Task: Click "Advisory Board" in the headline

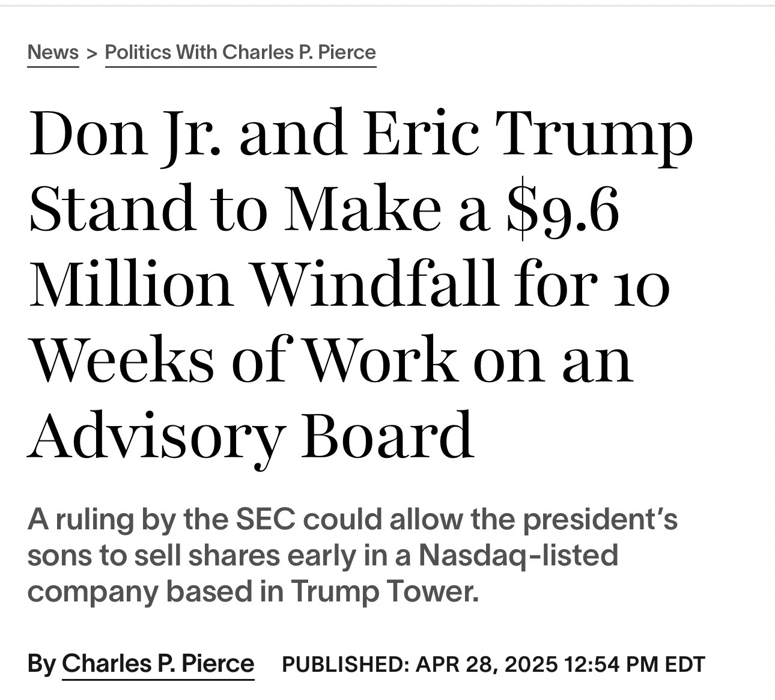Action: point(250,434)
